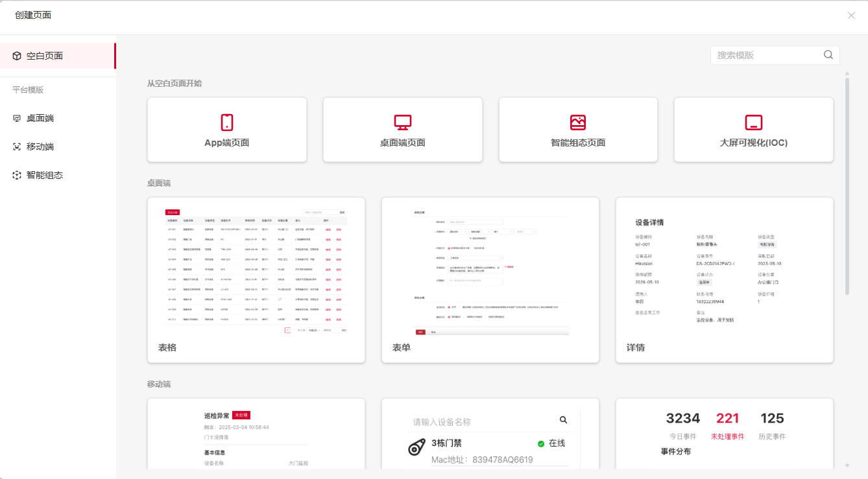The image size is (868, 479).
Task: Click the monitor icon on 桌面端页面 card
Action: 402,122
